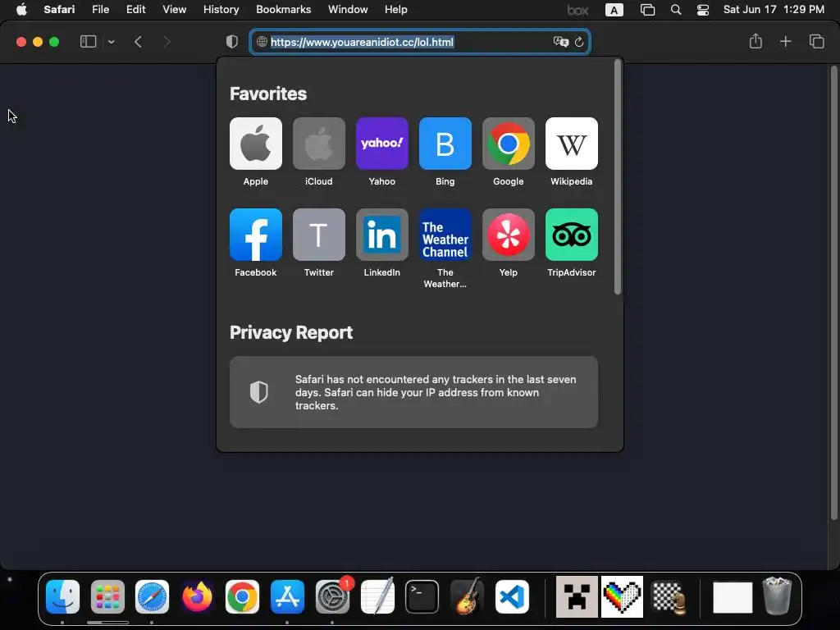Click the page's vertical scrollbar at right
This screenshot has width=840, height=630.
pyautogui.click(x=833, y=293)
